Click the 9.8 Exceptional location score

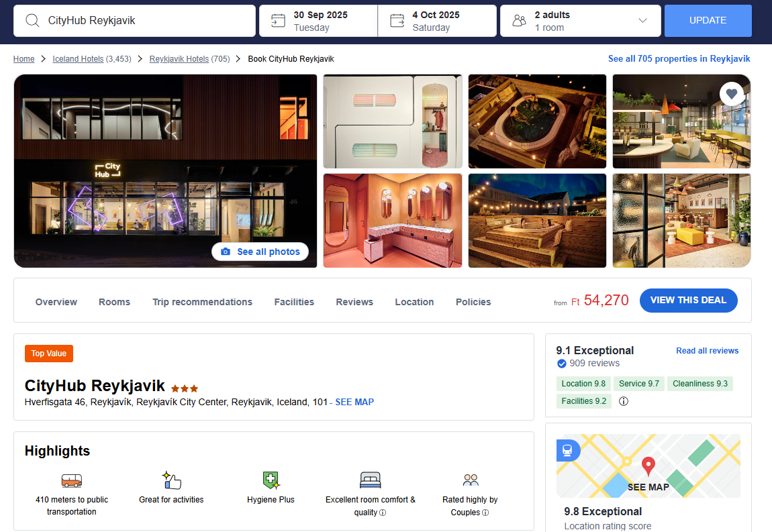(603, 512)
